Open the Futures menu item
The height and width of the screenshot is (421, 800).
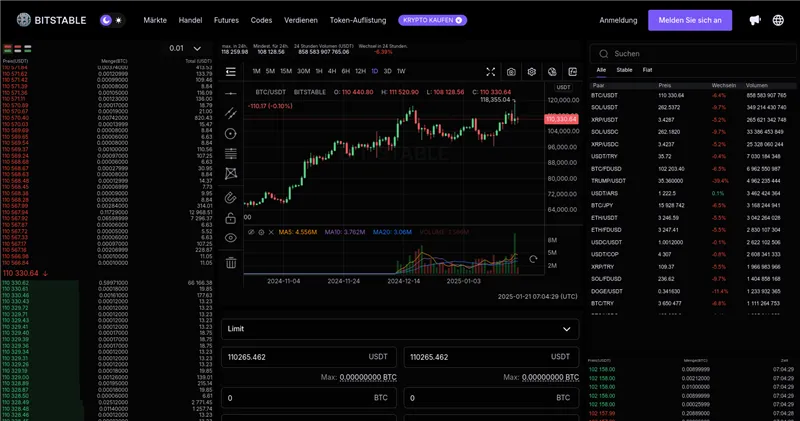(x=226, y=20)
